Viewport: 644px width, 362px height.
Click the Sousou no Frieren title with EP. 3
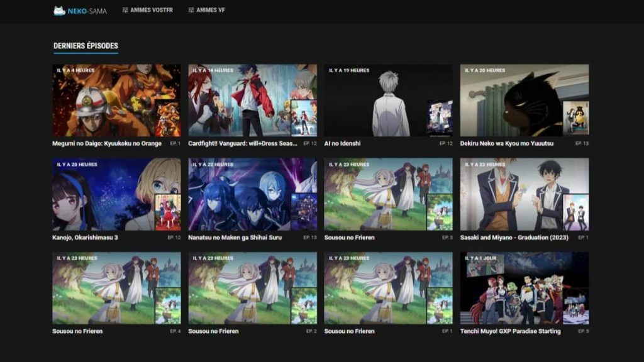tap(349, 237)
